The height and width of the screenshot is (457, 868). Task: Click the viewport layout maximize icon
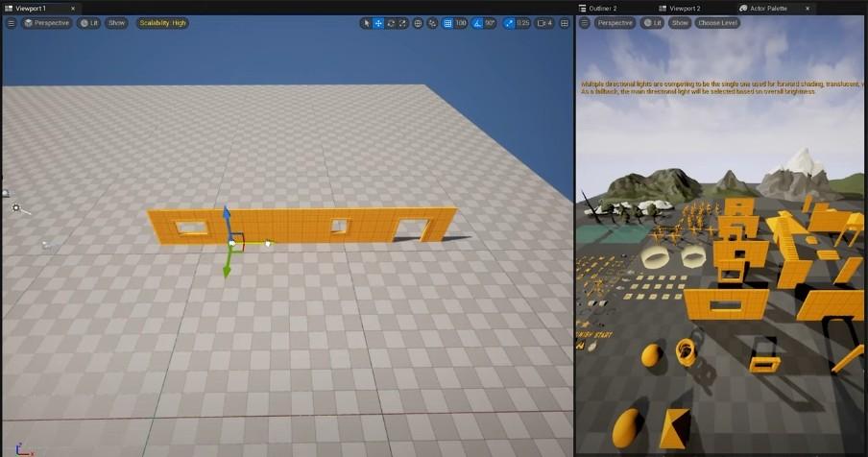[x=564, y=23]
